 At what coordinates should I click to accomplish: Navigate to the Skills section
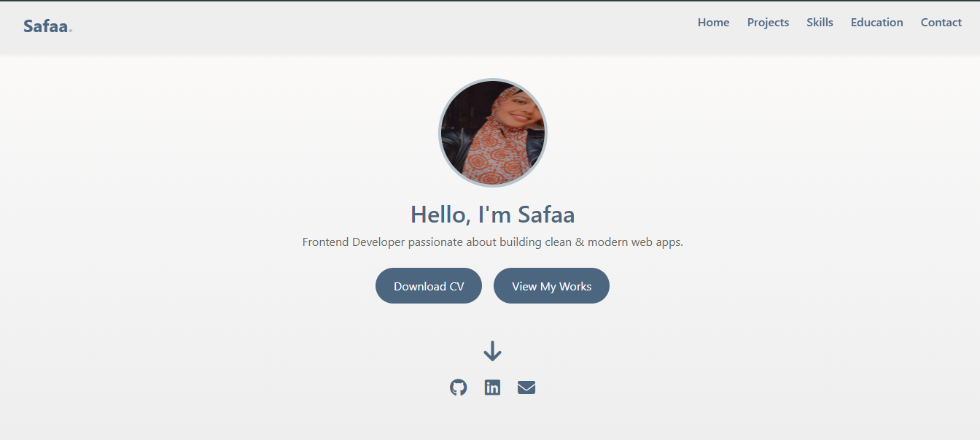click(x=820, y=22)
